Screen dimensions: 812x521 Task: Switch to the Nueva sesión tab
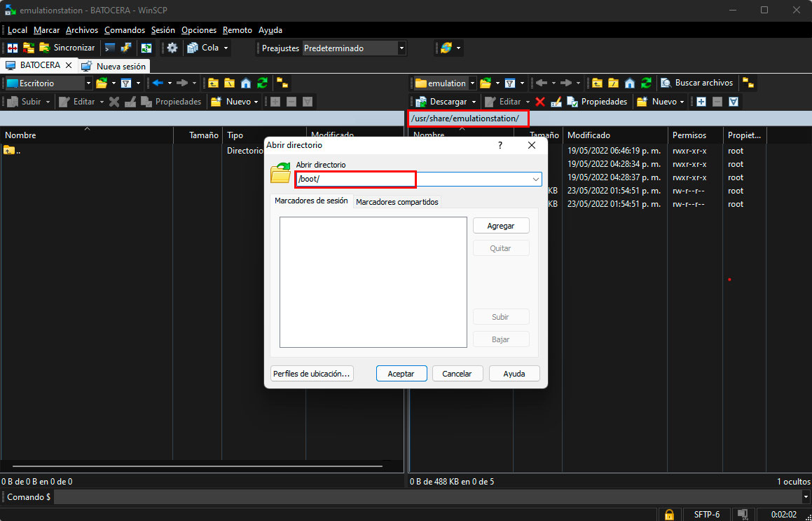tap(115, 66)
